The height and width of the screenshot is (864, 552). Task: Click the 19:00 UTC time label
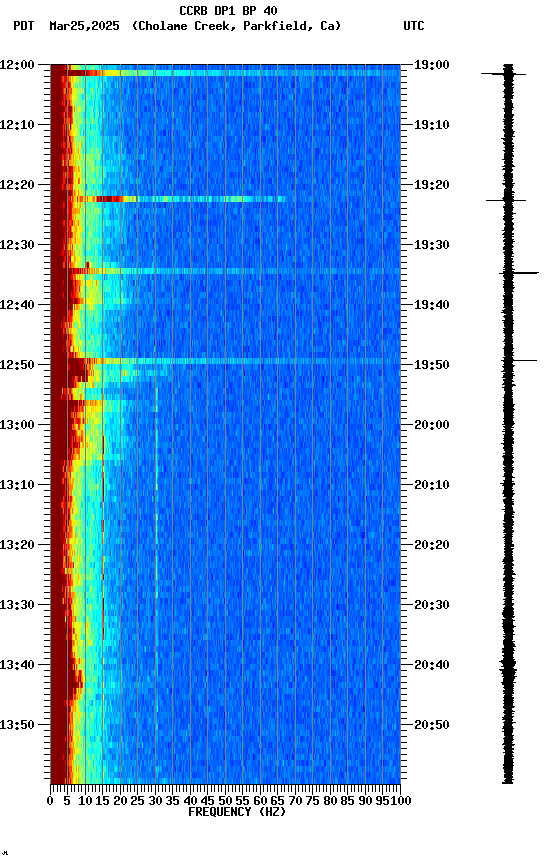[432, 65]
